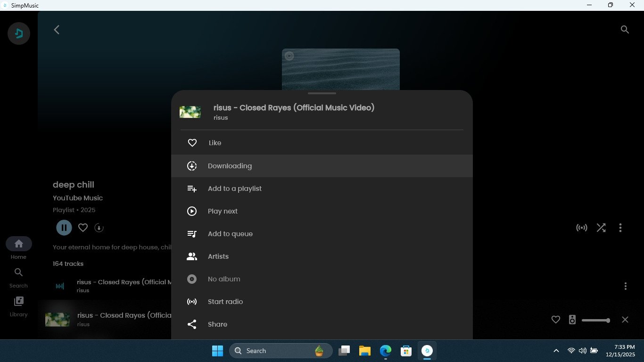This screenshot has width=644, height=362.
Task: Click the back arrow icon
Action: (57, 30)
